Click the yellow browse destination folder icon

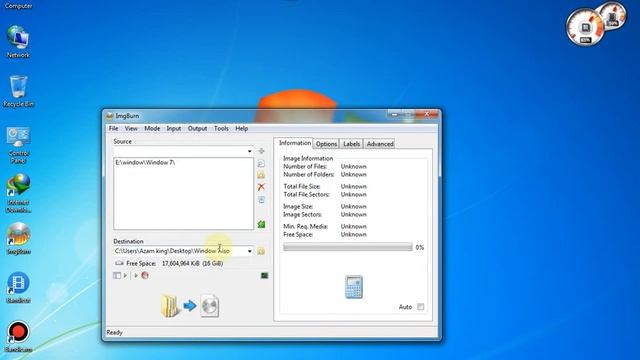[261, 251]
